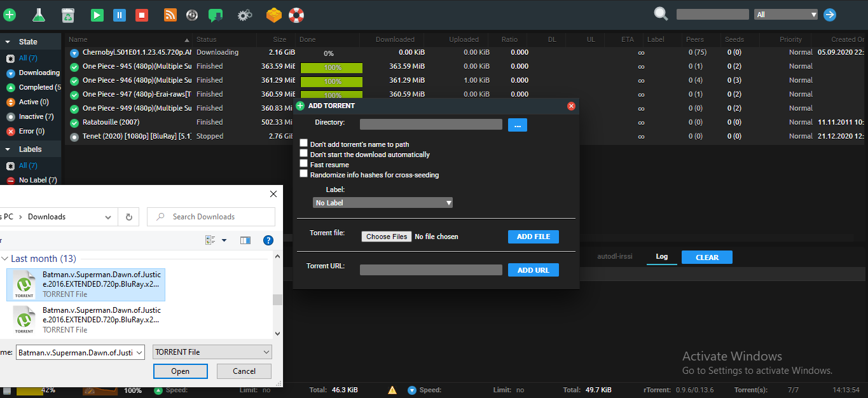The image size is (868, 398).
Task: Stop the selected torrent
Action: [x=142, y=14]
